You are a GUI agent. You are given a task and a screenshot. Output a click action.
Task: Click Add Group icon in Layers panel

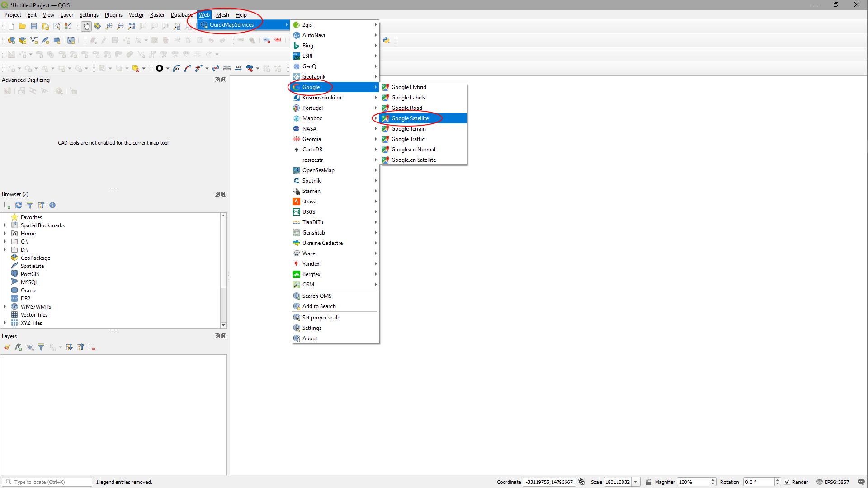click(x=19, y=347)
